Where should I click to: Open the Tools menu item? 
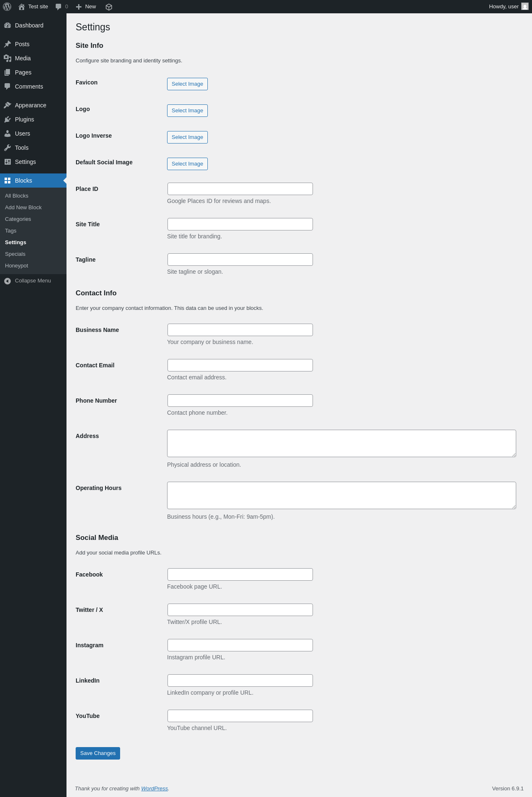click(33, 148)
